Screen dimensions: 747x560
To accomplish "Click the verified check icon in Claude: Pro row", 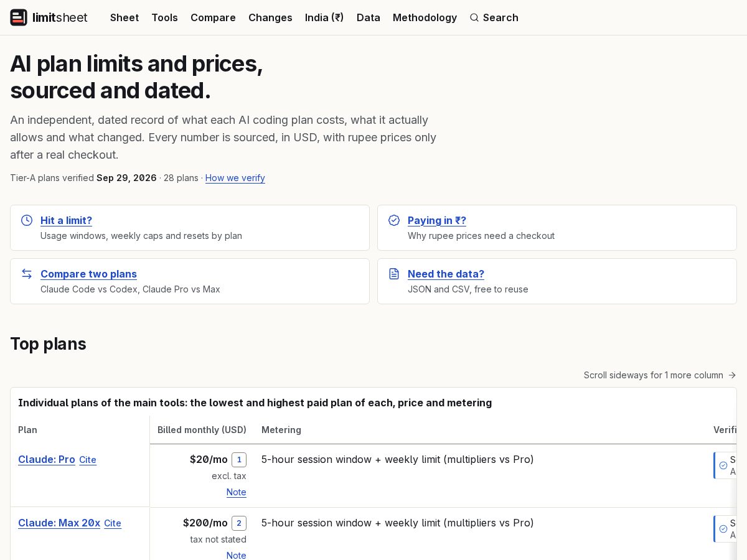I will click(723, 465).
